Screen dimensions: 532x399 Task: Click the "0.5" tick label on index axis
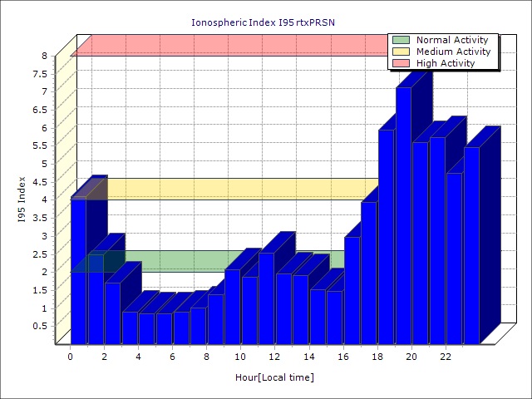pos(41,326)
